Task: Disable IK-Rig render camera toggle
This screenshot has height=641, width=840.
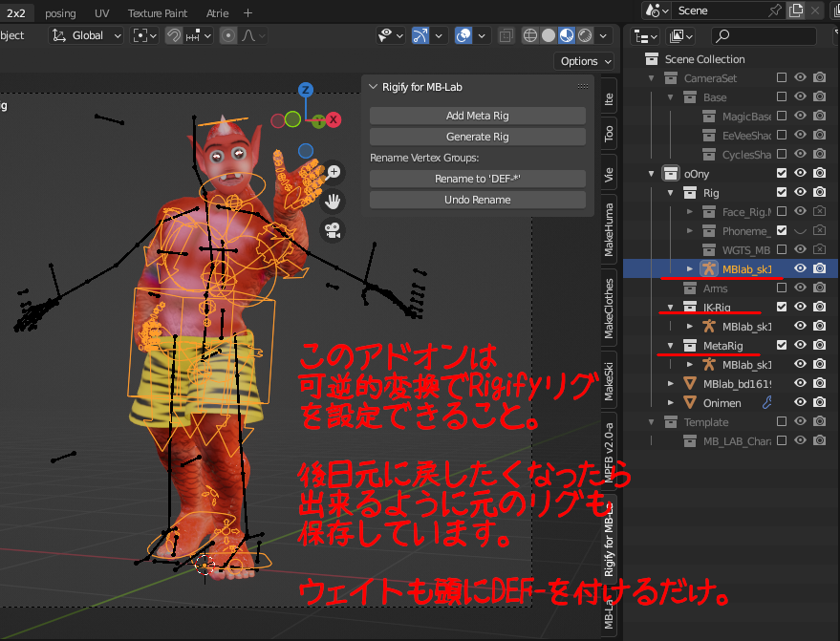Action: pos(819,307)
